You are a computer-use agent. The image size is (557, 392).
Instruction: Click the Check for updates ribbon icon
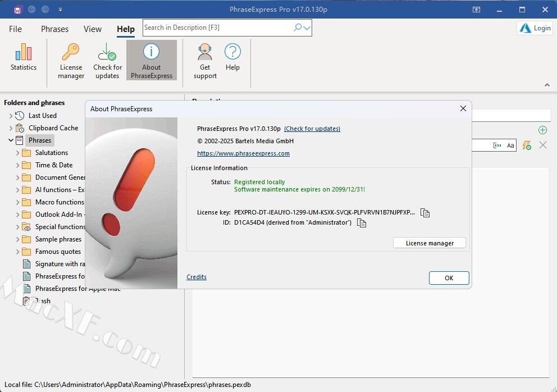click(x=107, y=61)
